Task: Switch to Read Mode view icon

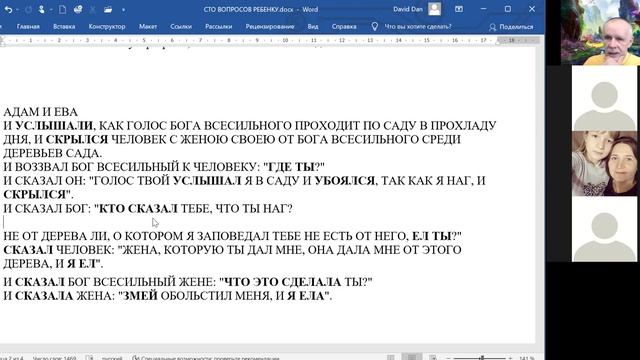Action: (391, 358)
